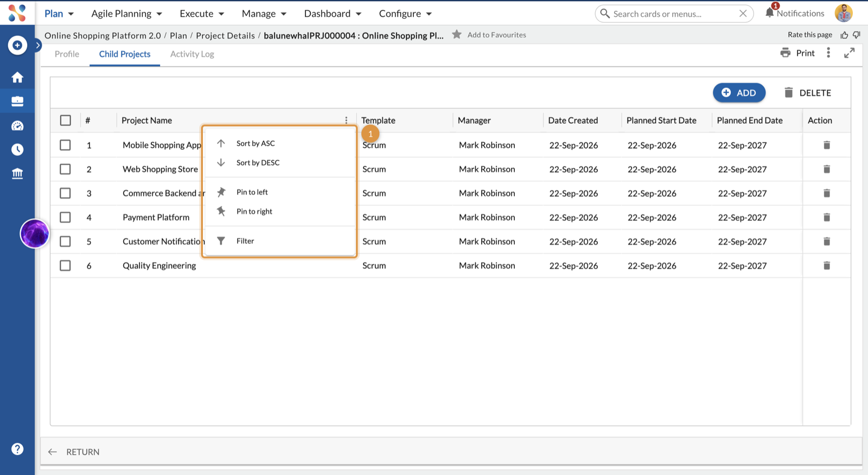Switch to the Profile tab
Image resolution: width=868 pixels, height=475 pixels.
pos(67,54)
